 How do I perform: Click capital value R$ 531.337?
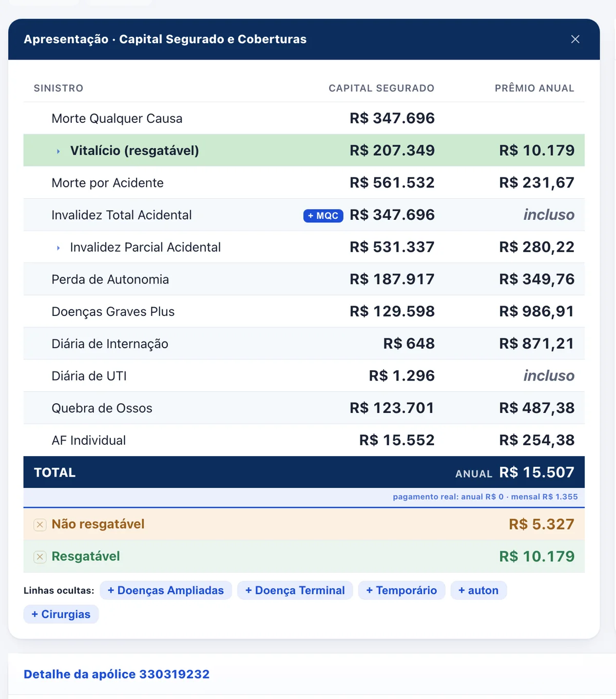point(392,247)
